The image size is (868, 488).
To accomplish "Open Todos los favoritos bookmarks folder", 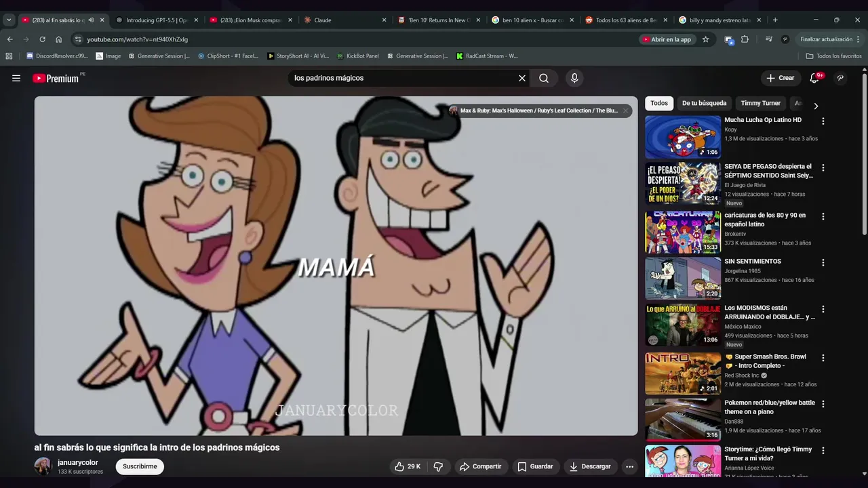I will [x=833, y=56].
